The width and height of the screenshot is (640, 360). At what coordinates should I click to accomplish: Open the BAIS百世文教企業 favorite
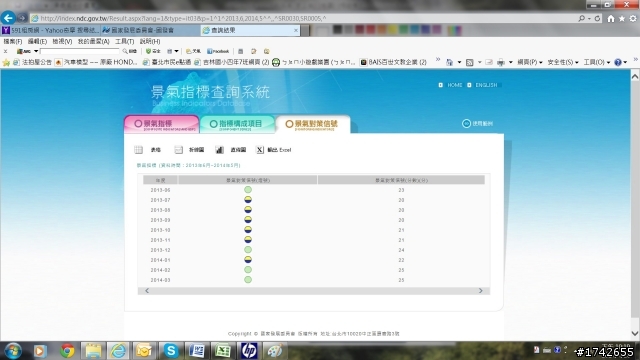click(393, 62)
